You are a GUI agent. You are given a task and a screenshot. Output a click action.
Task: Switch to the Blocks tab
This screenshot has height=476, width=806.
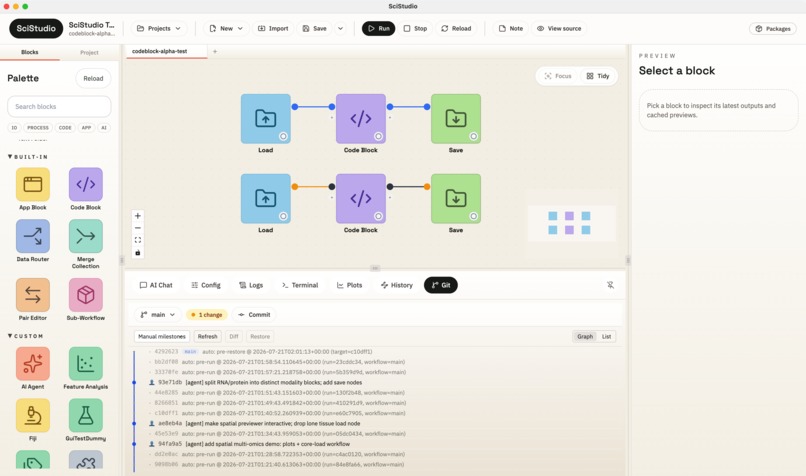tap(30, 52)
